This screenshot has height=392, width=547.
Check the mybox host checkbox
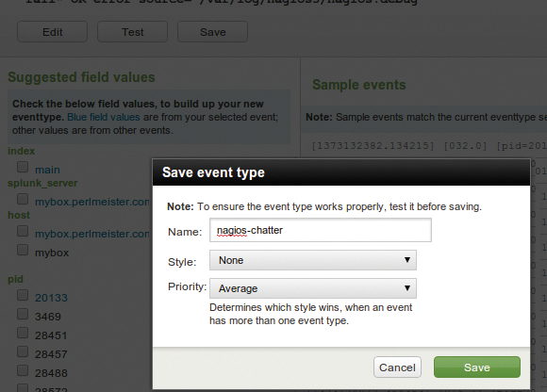click(x=23, y=250)
